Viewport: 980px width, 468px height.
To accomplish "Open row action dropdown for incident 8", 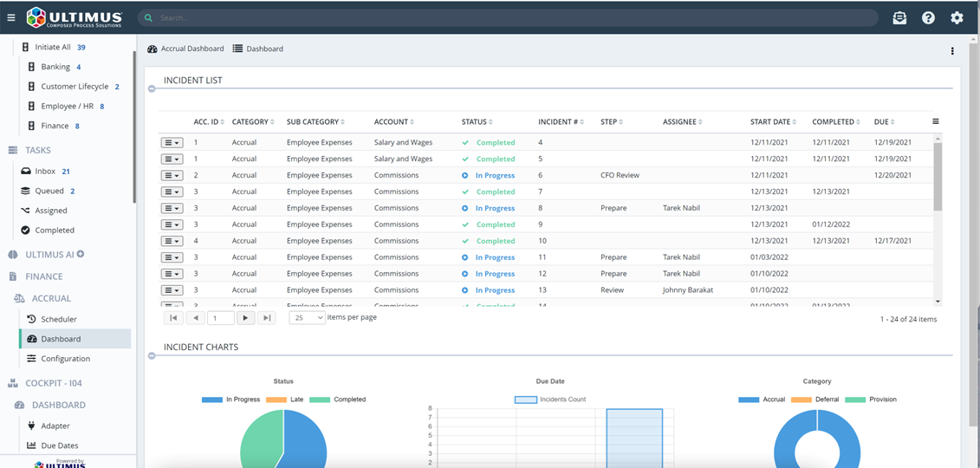I will [172, 208].
